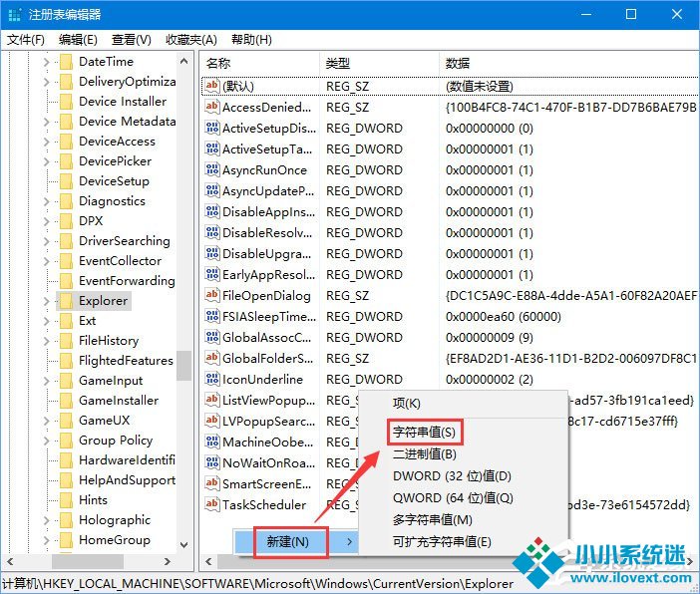Open the 帮助(H) menu
The image size is (700, 594).
point(251,40)
